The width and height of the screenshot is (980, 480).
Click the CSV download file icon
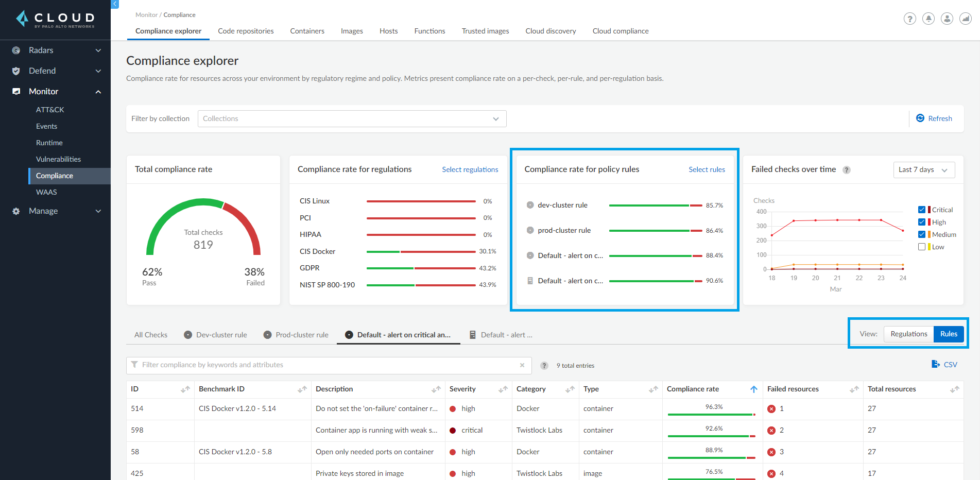tap(936, 364)
